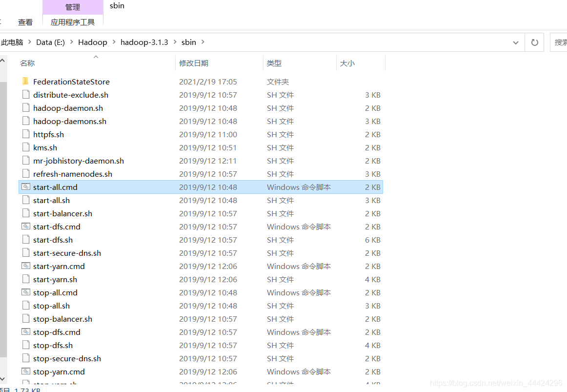Expand the chevron after sbin in path
567x392 pixels.
coord(203,42)
